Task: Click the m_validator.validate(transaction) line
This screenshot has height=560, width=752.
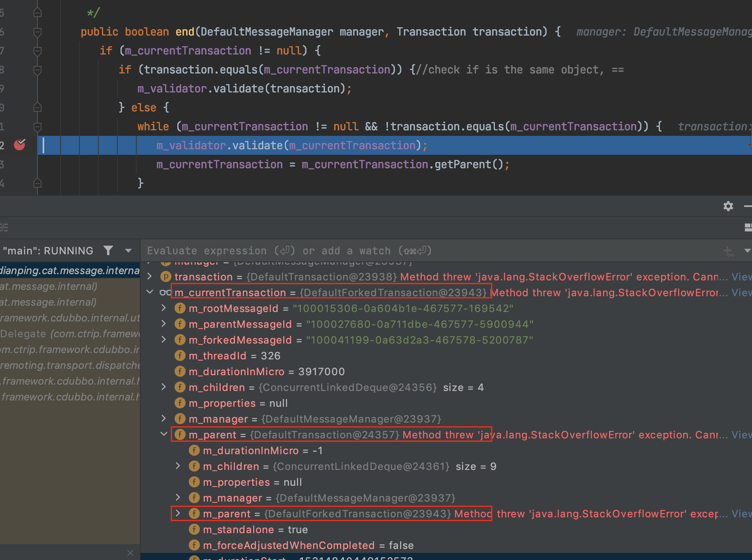Action: pos(244,88)
